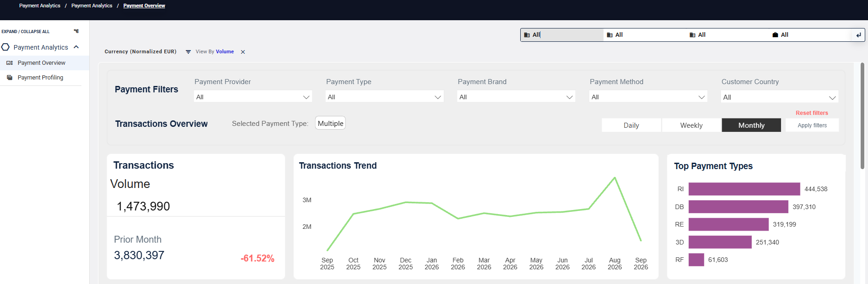Screen dimensions: 868x284
Task: Click the Prior Month label
Action: click(x=138, y=239)
